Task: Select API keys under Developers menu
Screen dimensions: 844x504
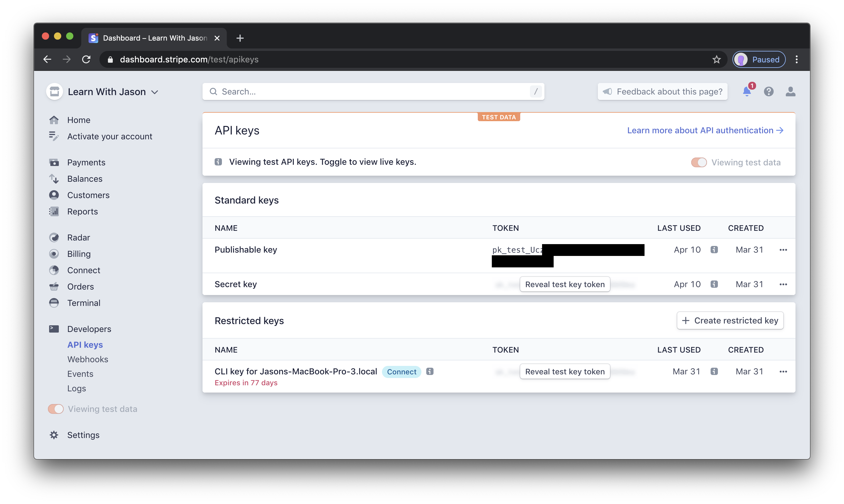Action: click(85, 344)
